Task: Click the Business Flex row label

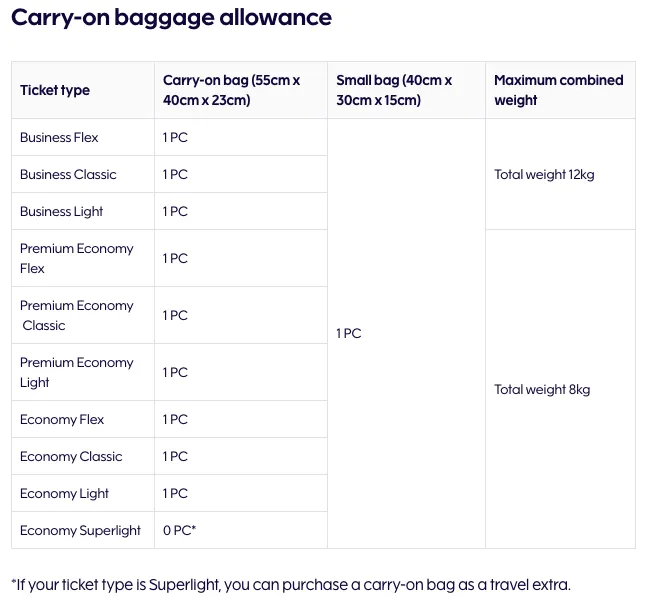Action: (x=59, y=137)
